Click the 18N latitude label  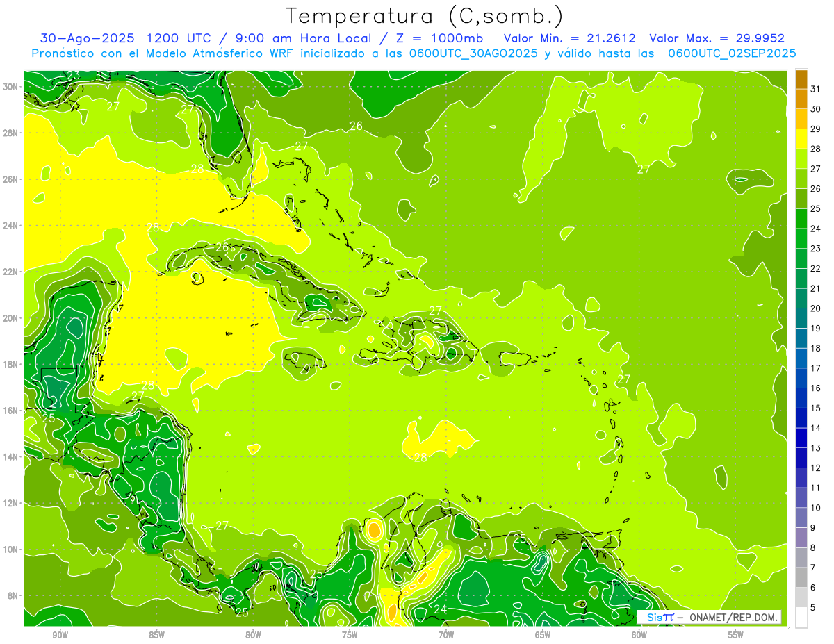pos(12,364)
